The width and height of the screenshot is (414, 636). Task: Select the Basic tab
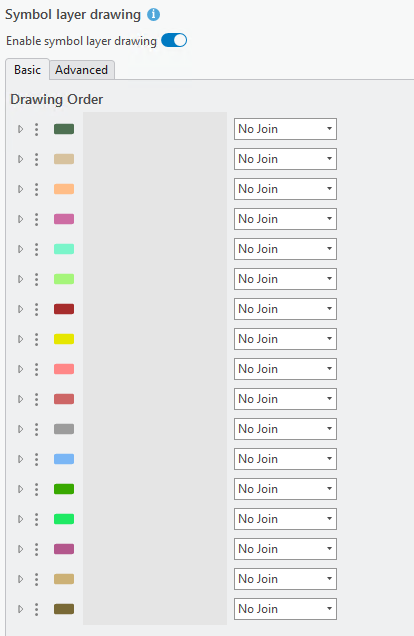(x=28, y=70)
